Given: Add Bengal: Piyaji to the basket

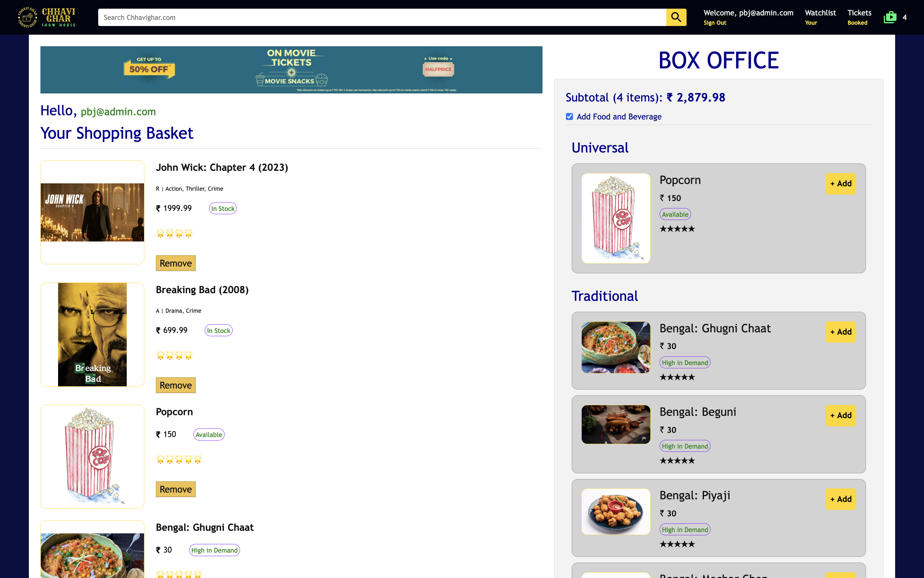Looking at the screenshot, I should coord(840,499).
